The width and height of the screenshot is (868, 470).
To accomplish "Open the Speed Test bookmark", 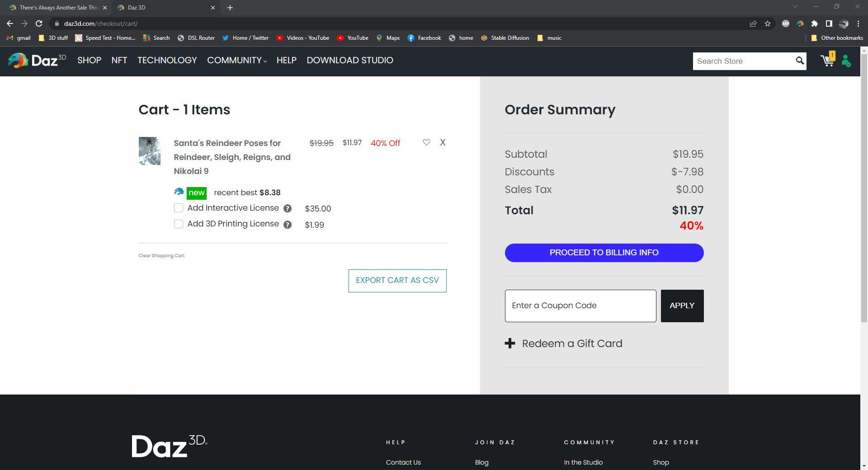I will point(105,38).
